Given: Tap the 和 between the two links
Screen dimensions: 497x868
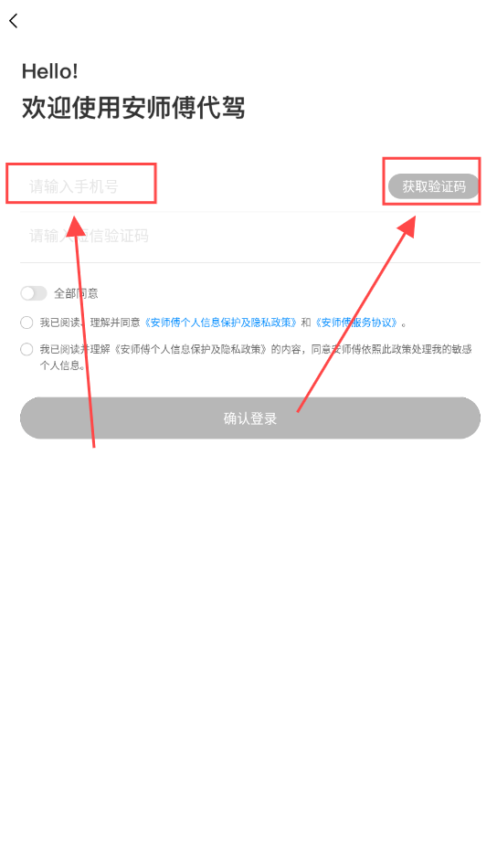Looking at the screenshot, I should point(306,323).
